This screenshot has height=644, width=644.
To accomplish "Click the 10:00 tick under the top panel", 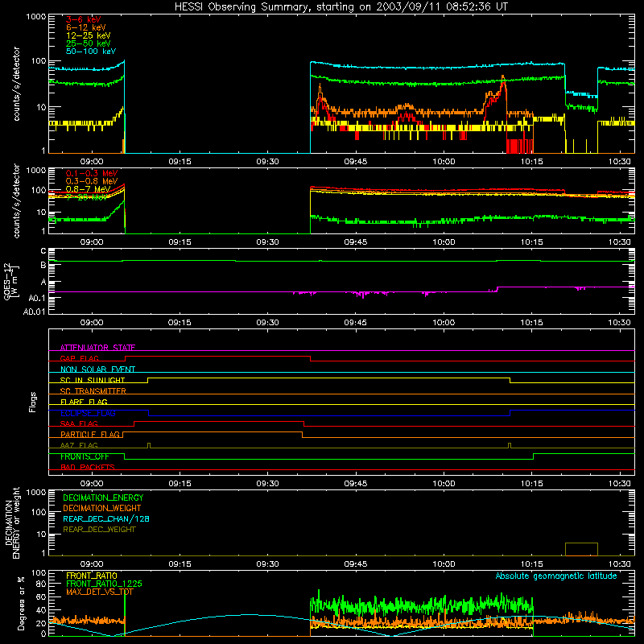I will tap(444, 162).
